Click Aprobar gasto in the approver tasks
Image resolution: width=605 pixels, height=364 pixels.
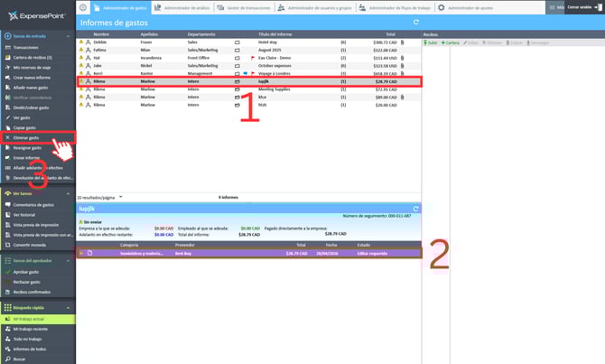pyautogui.click(x=27, y=271)
